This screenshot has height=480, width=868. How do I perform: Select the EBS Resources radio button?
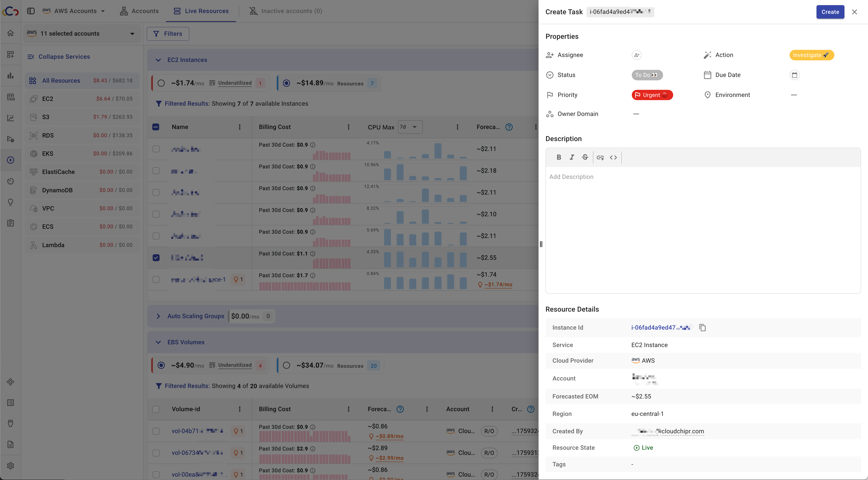pos(286,365)
